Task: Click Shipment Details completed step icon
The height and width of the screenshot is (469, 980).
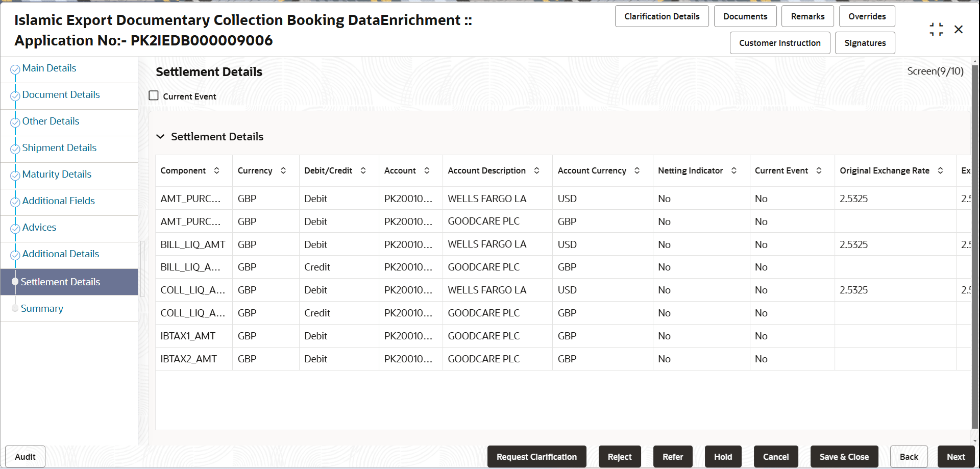Action: pyautogui.click(x=15, y=149)
